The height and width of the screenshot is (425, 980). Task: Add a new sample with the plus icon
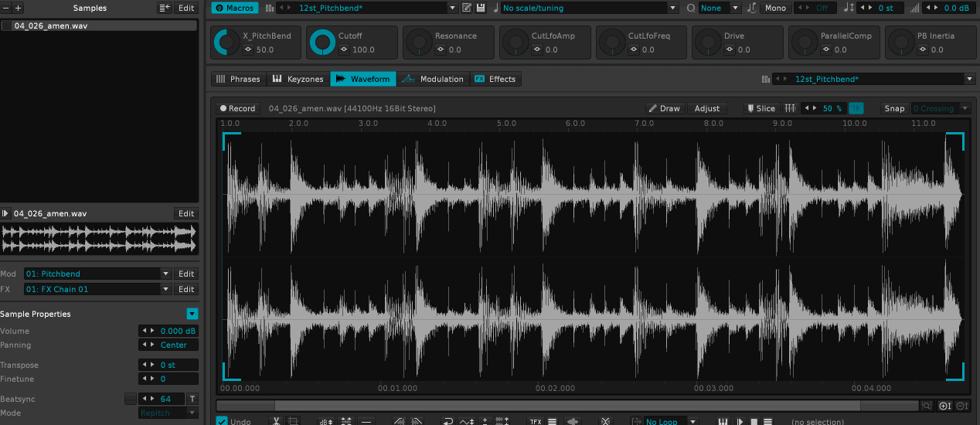tap(19, 8)
